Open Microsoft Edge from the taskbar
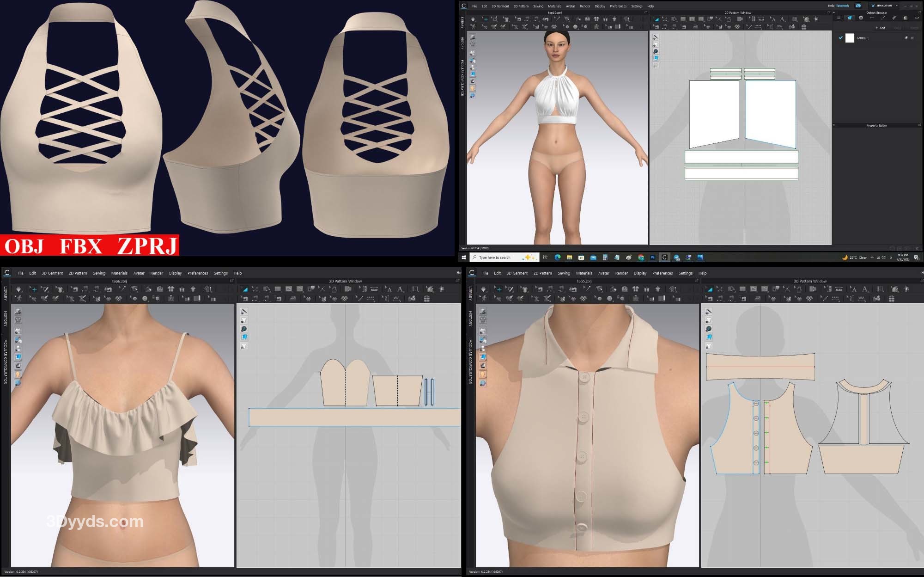This screenshot has width=924, height=577. click(558, 258)
